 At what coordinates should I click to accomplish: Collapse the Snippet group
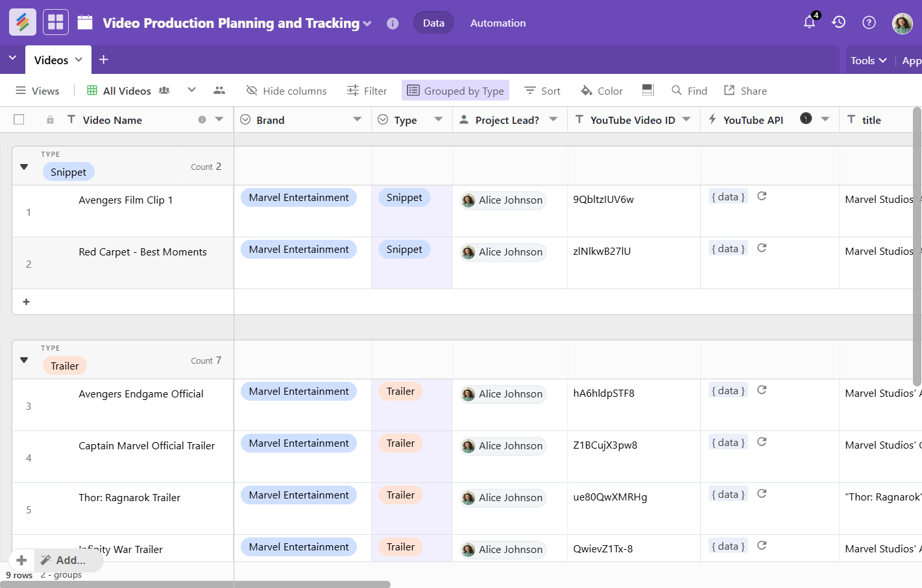(24, 167)
